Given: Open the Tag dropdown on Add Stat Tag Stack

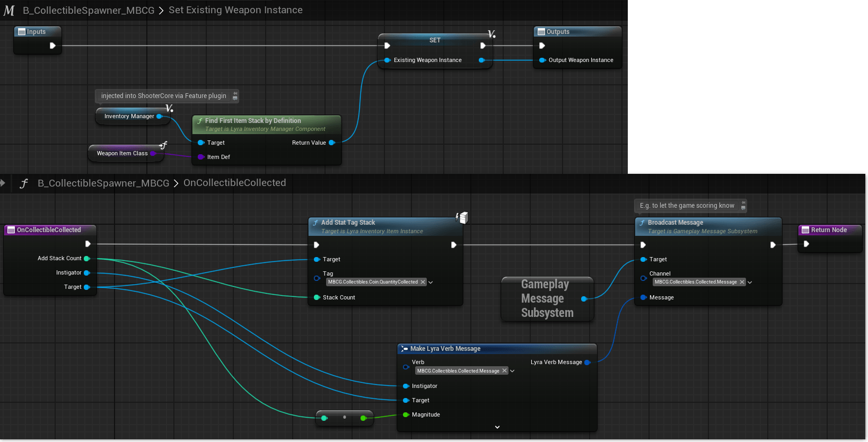Looking at the screenshot, I should [x=431, y=282].
